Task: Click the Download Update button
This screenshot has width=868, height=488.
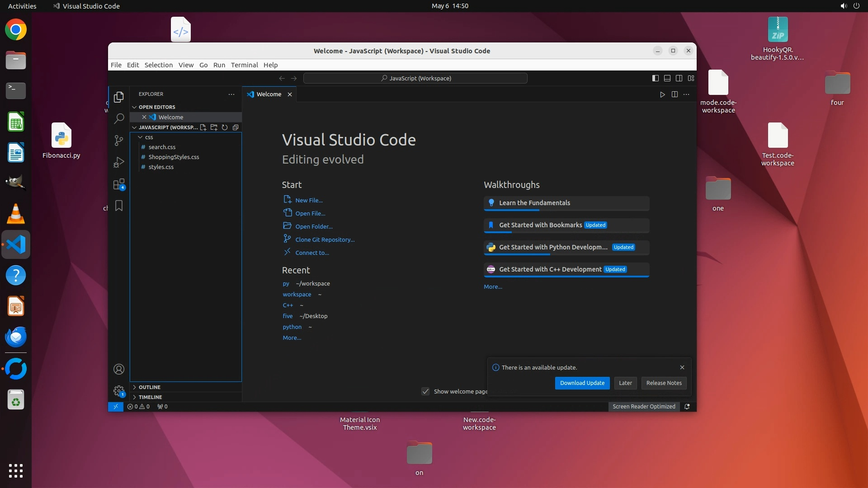Action: [582, 383]
